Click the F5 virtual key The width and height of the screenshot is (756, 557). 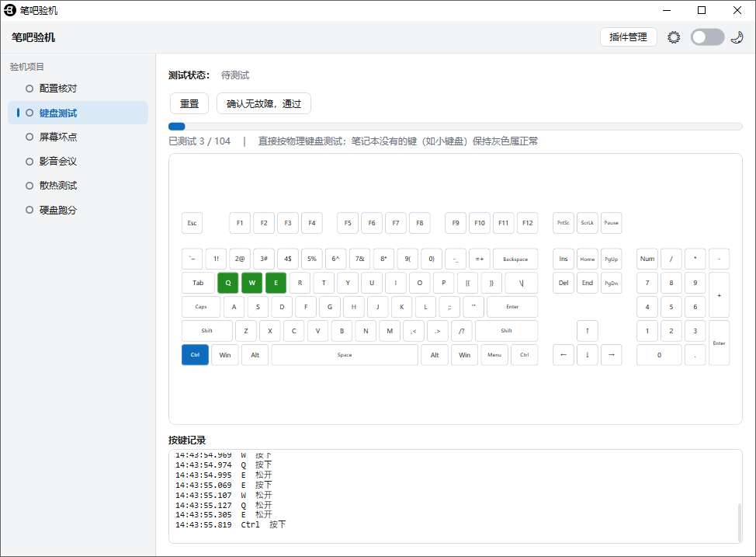tap(348, 223)
